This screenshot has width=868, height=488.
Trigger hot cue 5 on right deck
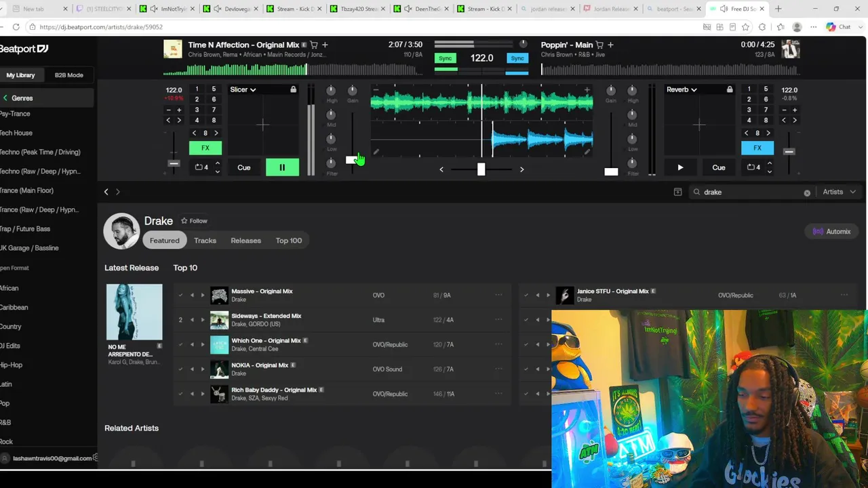click(766, 89)
